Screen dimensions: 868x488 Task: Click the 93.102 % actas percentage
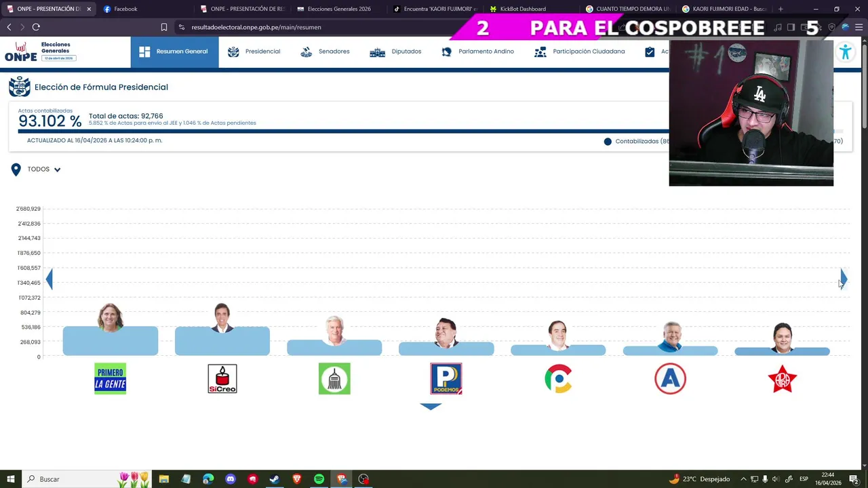tap(50, 121)
